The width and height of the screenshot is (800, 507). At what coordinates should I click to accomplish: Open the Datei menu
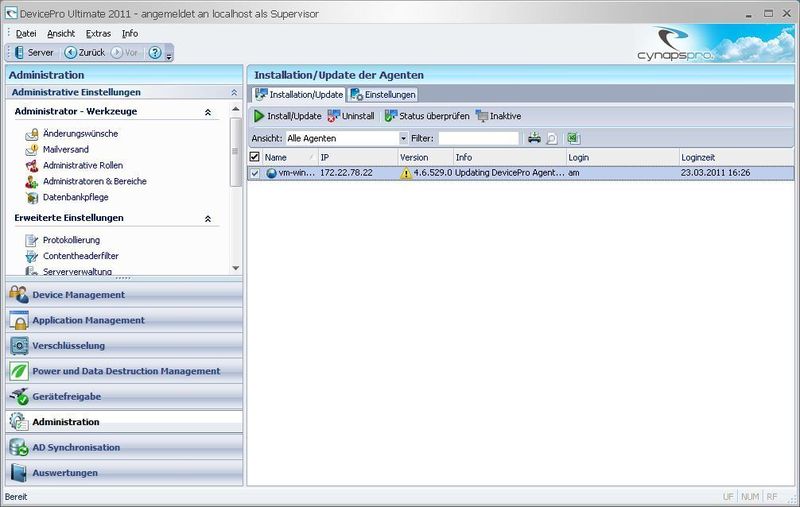[x=26, y=34]
